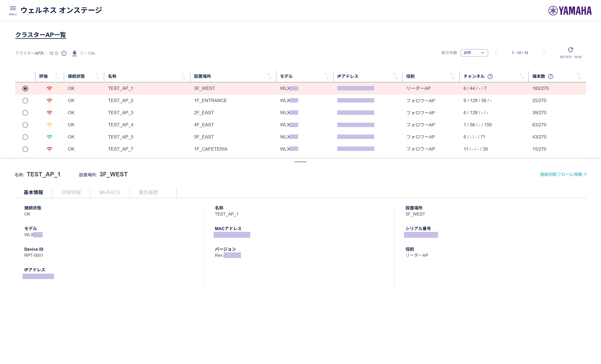Click the YAMAHA logo

pyautogui.click(x=570, y=11)
